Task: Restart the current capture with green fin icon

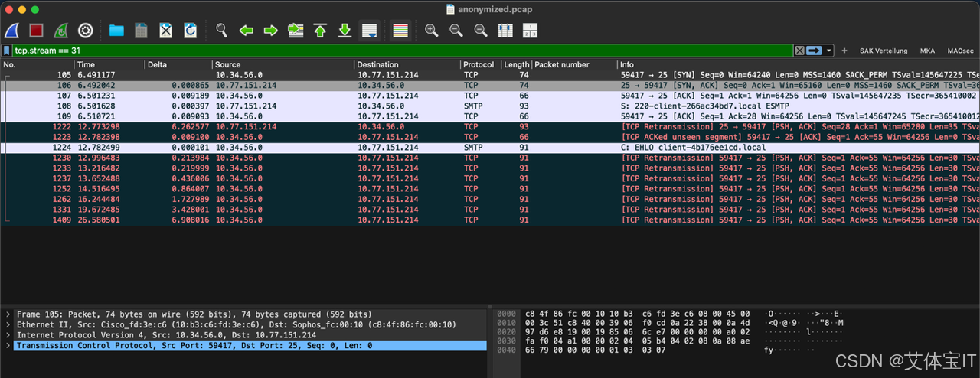Action: tap(60, 31)
